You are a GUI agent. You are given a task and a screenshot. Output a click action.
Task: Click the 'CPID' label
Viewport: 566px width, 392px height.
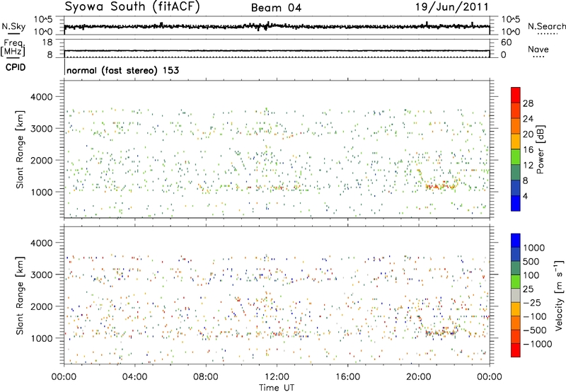16,67
